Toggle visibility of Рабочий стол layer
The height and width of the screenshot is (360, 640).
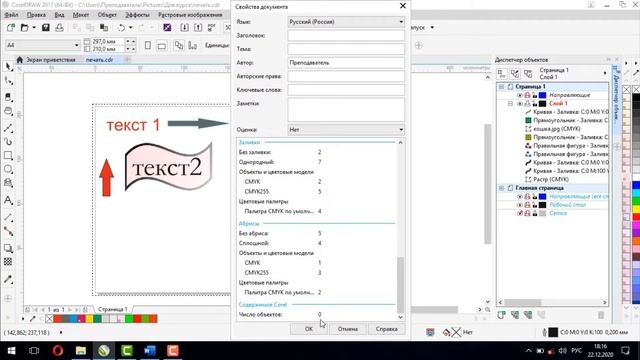520,205
